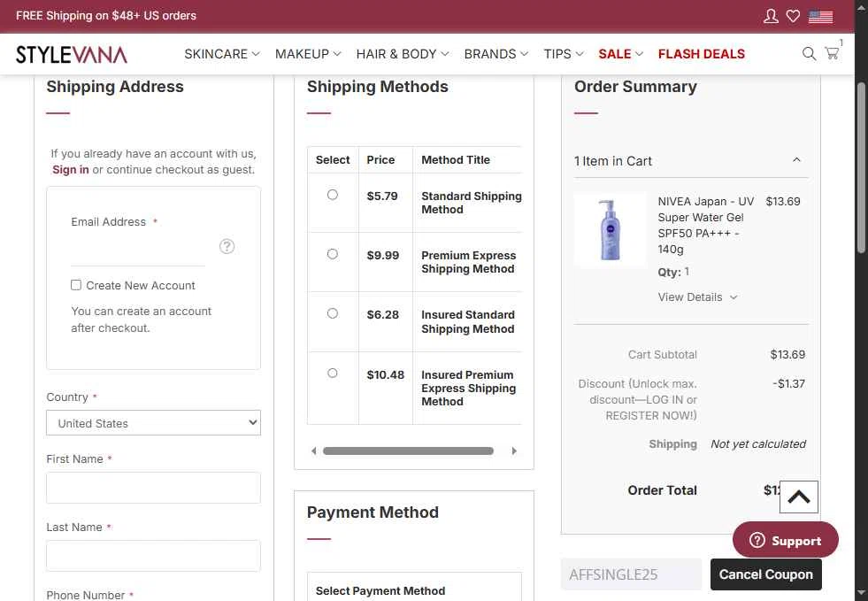Open the Country dropdown
868x601 pixels.
[153, 422]
